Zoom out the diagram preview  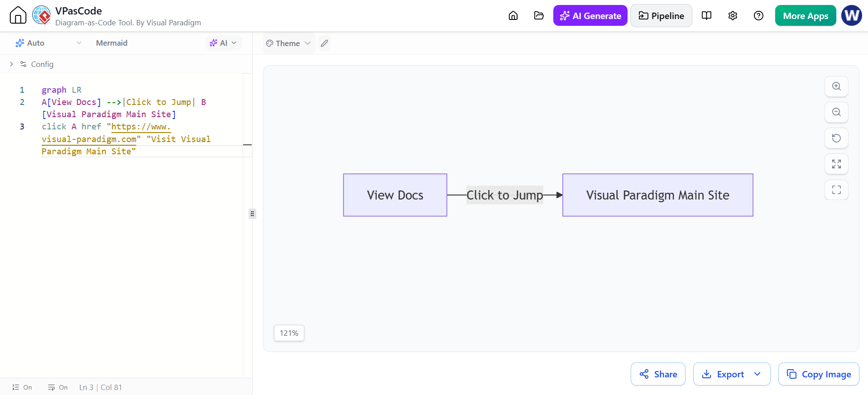(x=836, y=112)
